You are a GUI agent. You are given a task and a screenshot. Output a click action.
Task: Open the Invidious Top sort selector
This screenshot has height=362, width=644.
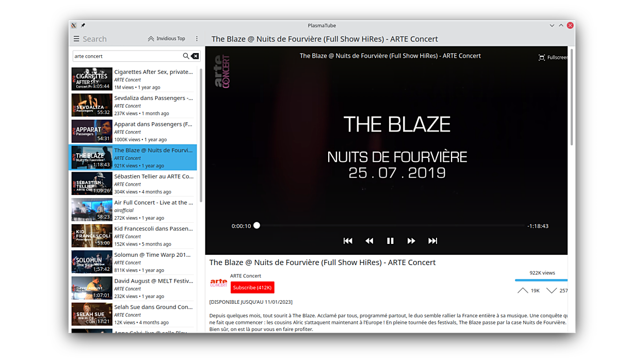click(166, 39)
